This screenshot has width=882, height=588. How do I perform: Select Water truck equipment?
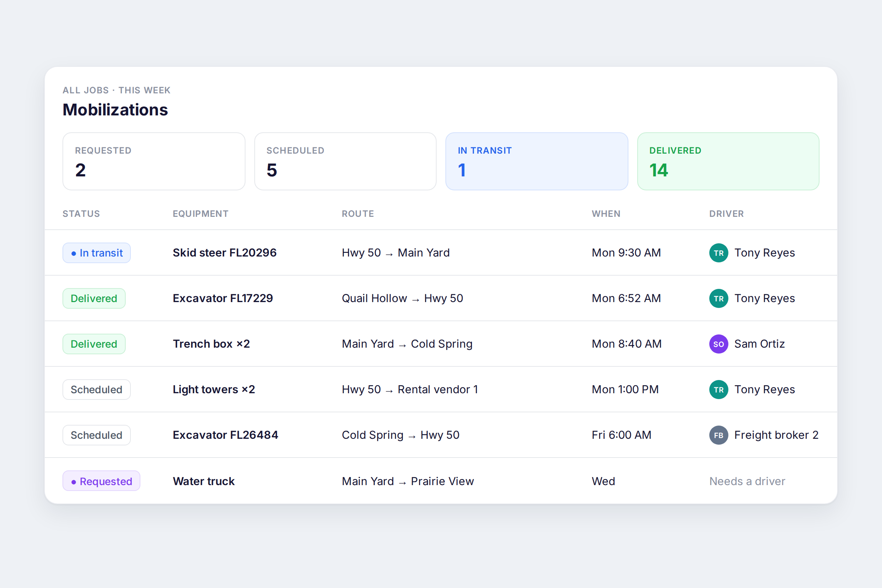(x=204, y=481)
